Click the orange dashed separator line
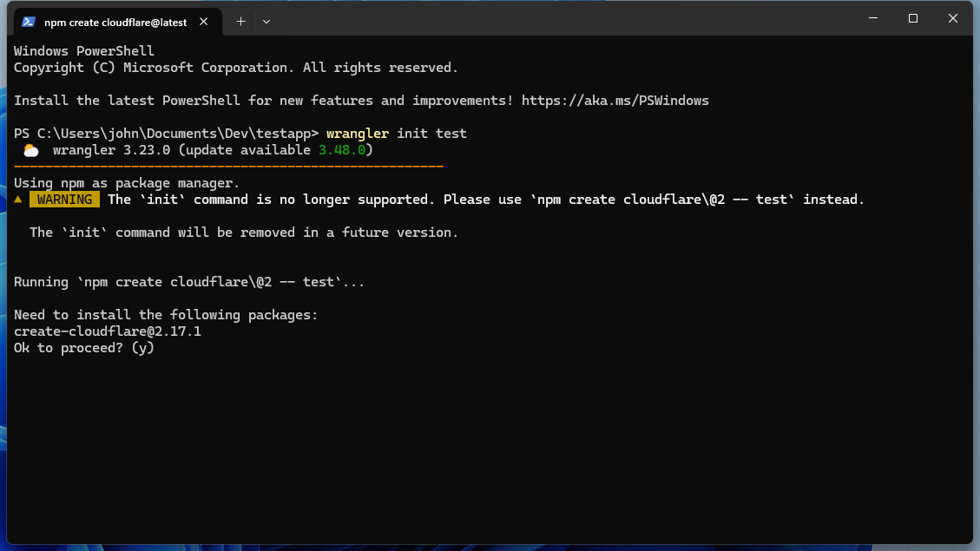This screenshot has width=980, height=551. pos(228,165)
